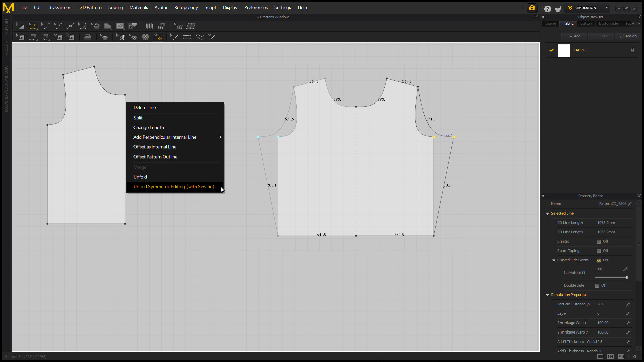The width and height of the screenshot is (644, 362).
Task: Select the Edit Sewing tool
Action: coord(20,37)
